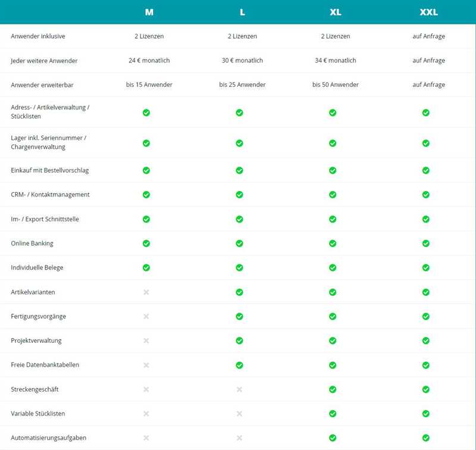Viewport: 476px width, 450px height.
Task: Click the grey X for Artikelvarianten in M column
Action: pyautogui.click(x=146, y=292)
